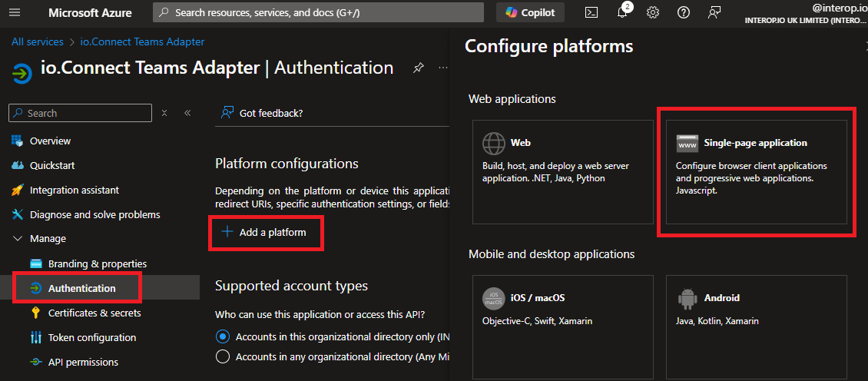This screenshot has width=868, height=381.
Task: Open Certificates & secrets menu item
Action: point(94,313)
